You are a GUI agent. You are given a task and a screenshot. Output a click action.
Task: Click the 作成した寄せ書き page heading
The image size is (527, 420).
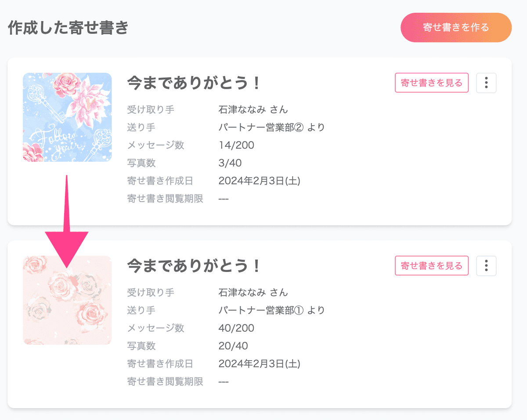pyautogui.click(x=68, y=28)
